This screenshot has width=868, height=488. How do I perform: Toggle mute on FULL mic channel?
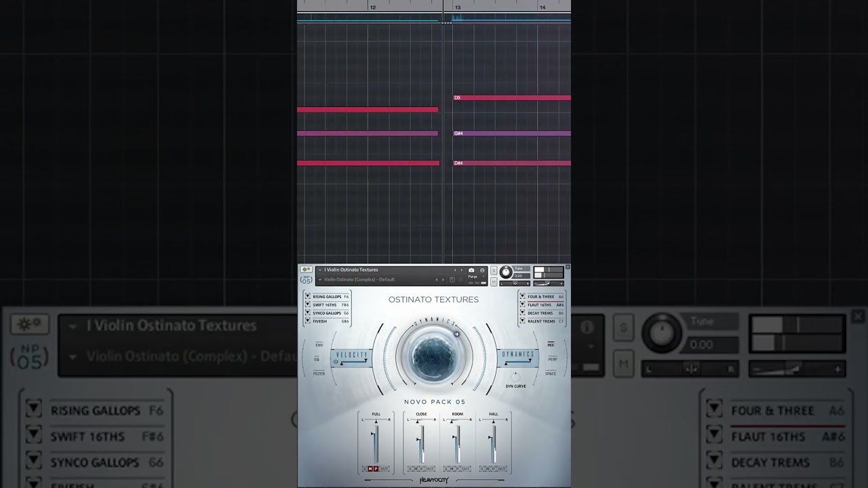[370, 469]
